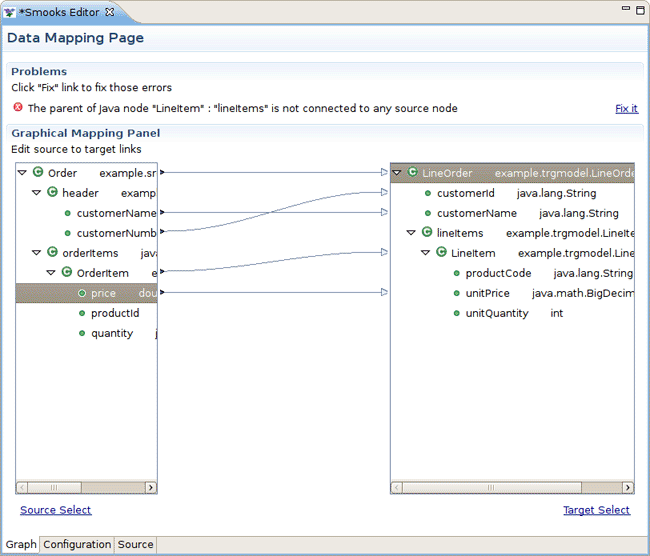650x556 pixels.
Task: Select the productId source field
Action: click(x=114, y=313)
